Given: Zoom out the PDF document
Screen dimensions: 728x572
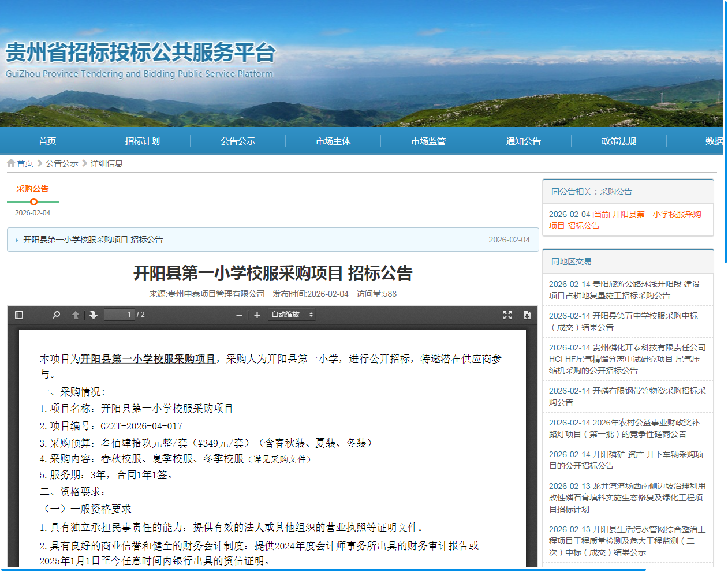Looking at the screenshot, I should [239, 315].
